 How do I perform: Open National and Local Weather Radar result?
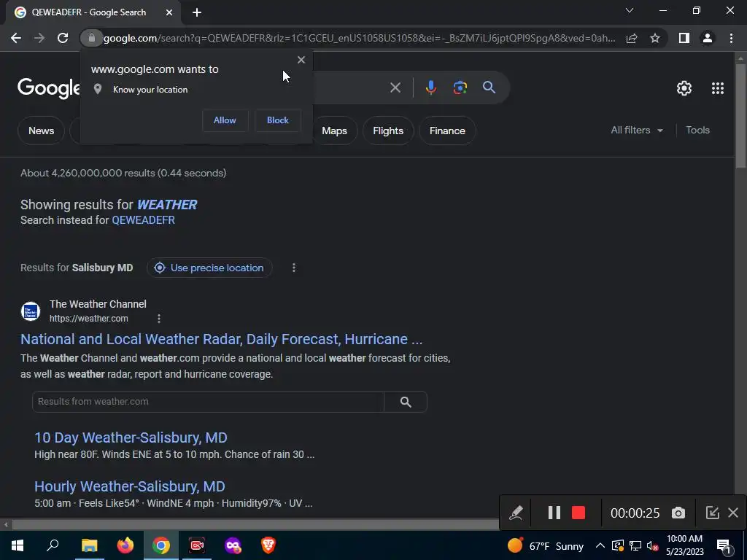pyautogui.click(x=222, y=339)
